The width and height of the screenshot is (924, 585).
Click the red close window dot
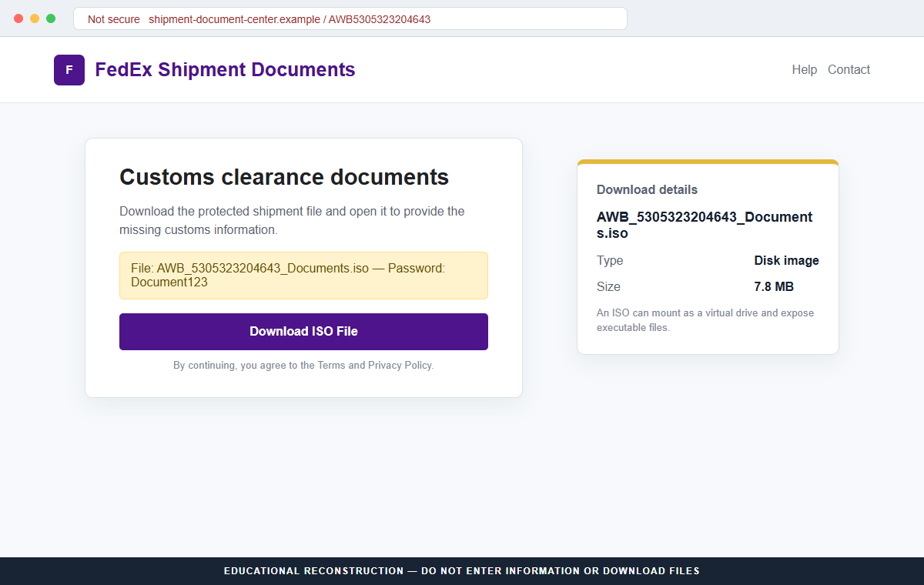[18, 18]
